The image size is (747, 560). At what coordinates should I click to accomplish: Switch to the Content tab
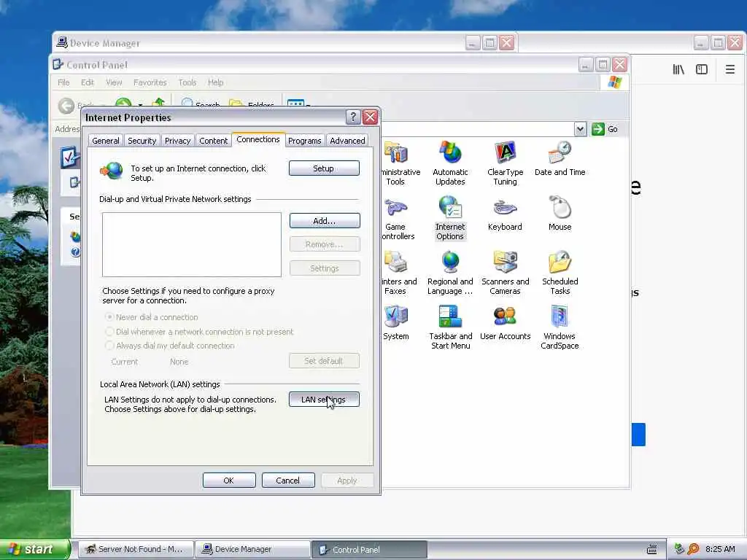[214, 141]
